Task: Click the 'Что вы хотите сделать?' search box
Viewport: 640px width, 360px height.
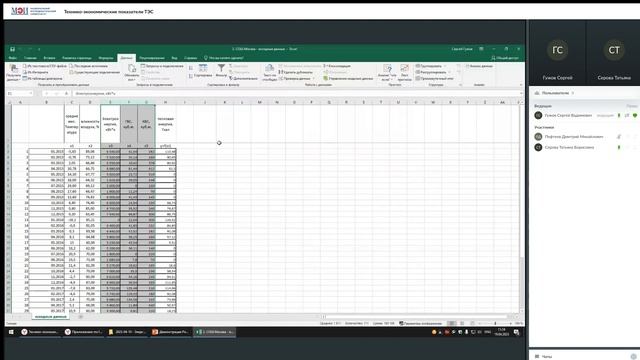Action: coord(224,58)
